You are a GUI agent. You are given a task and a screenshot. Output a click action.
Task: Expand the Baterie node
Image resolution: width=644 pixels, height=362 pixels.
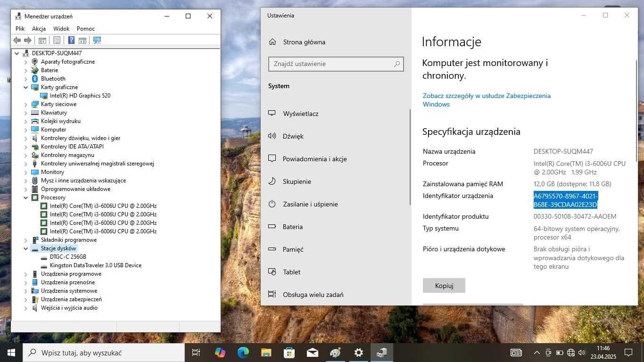[26, 70]
